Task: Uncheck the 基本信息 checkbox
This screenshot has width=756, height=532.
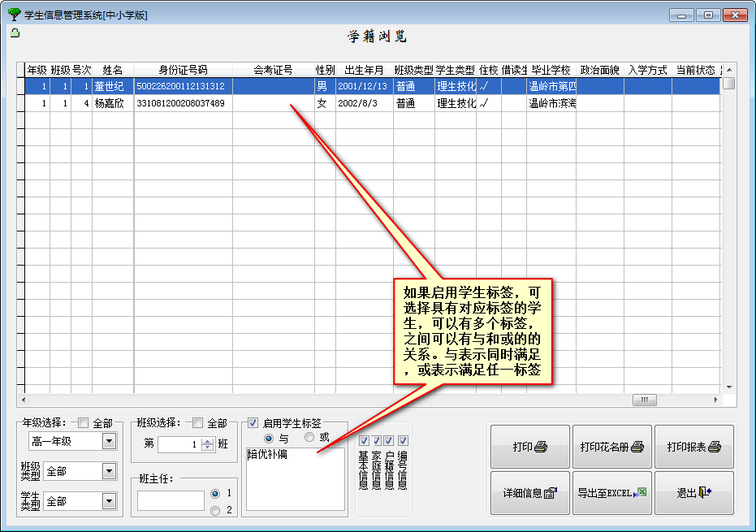Action: click(x=364, y=440)
